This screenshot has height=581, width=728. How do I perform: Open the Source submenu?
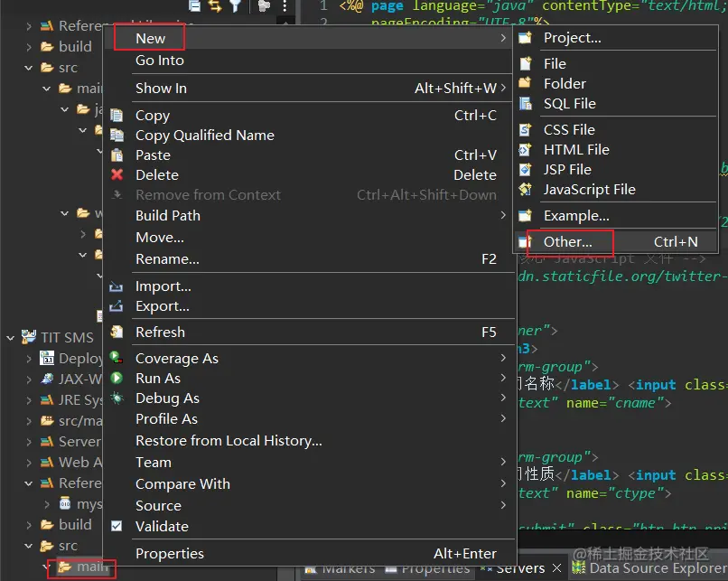309,506
